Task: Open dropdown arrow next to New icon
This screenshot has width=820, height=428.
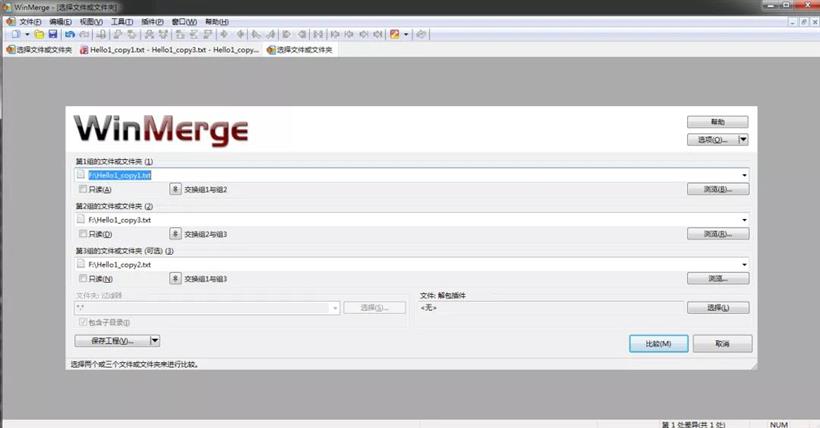Action: [27, 35]
